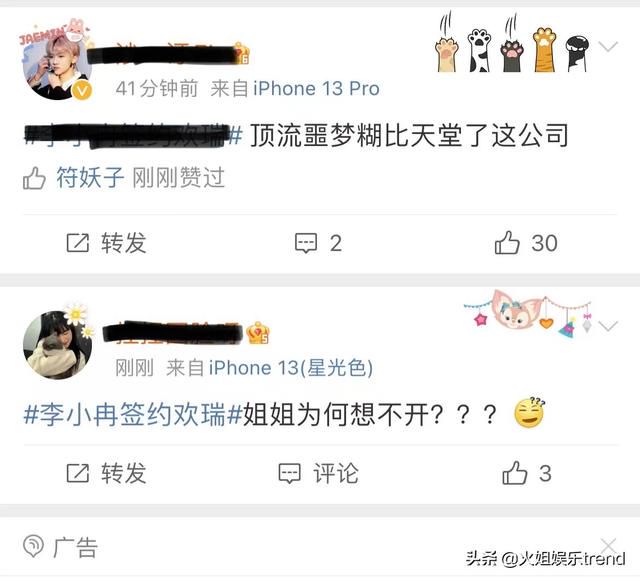
Task: Like the second post with 3 likes
Action: pyautogui.click(x=527, y=473)
